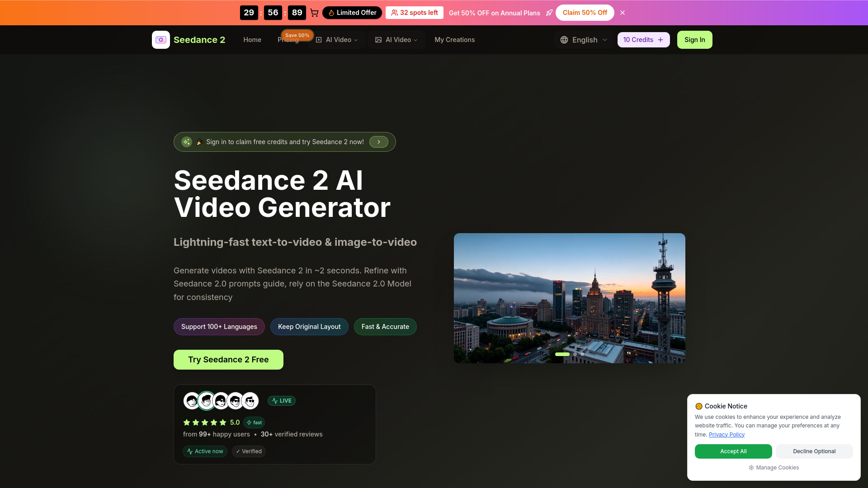Click the city skyline video preview
Viewport: 868px width, 488px height.
pyautogui.click(x=569, y=294)
